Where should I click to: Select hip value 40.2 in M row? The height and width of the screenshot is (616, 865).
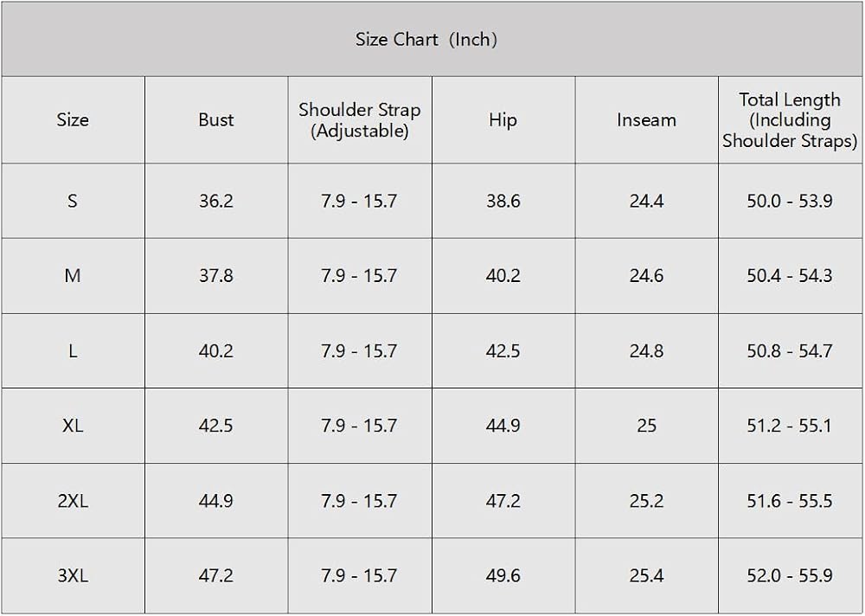[503, 275]
